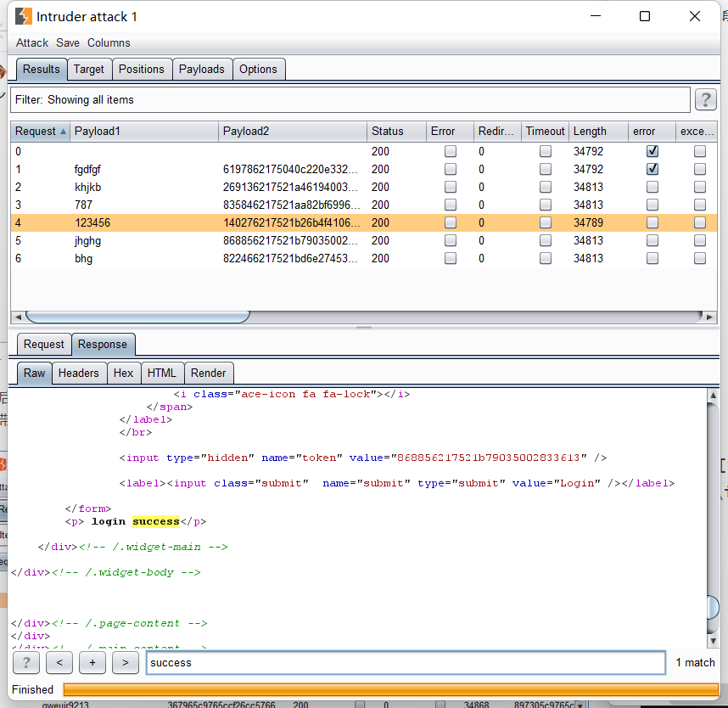Screen dimensions: 728x708
Task: Toggle error checkbox for request 0
Action: [x=652, y=151]
